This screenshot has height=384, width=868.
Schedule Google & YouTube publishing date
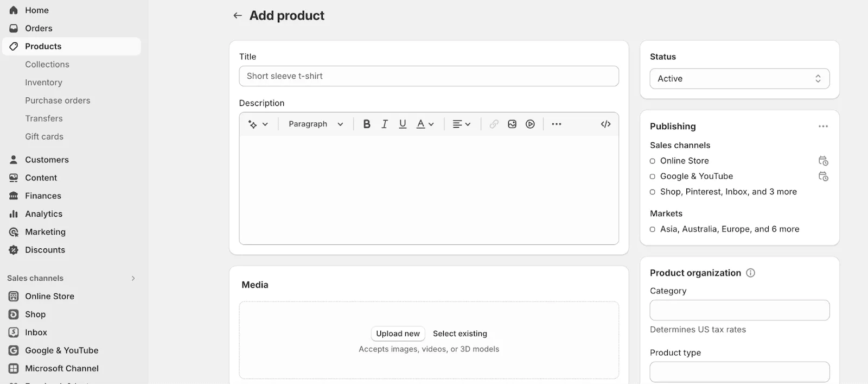point(823,177)
